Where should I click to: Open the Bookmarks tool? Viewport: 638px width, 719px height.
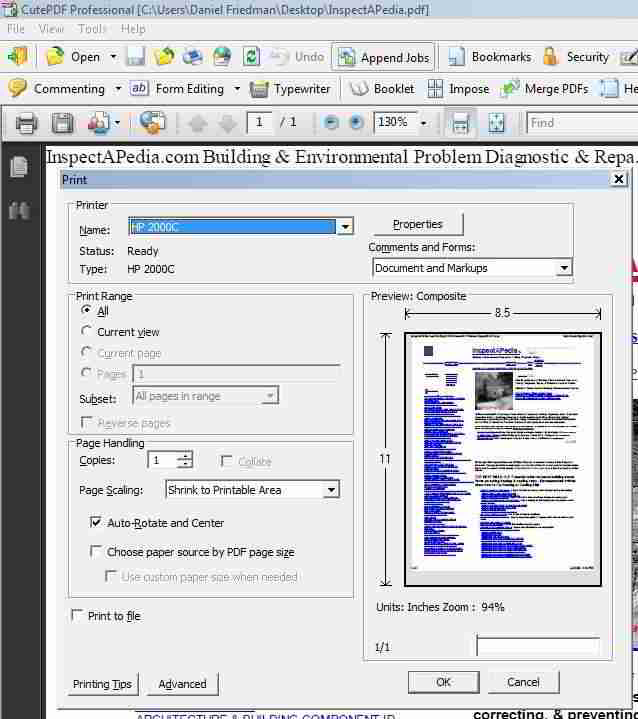[x=489, y=57]
